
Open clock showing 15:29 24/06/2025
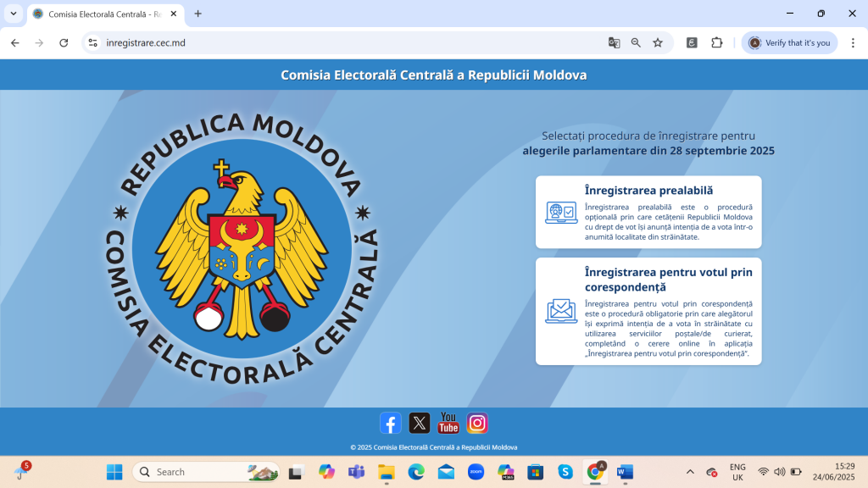pyautogui.click(x=834, y=472)
